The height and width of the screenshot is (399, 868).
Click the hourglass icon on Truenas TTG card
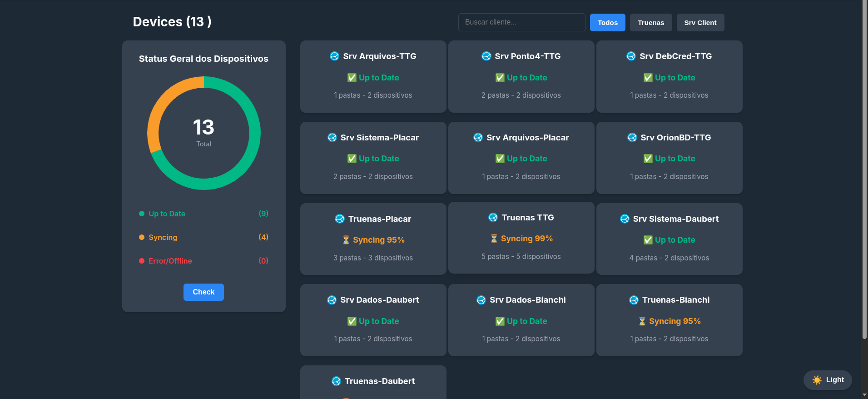(x=494, y=239)
